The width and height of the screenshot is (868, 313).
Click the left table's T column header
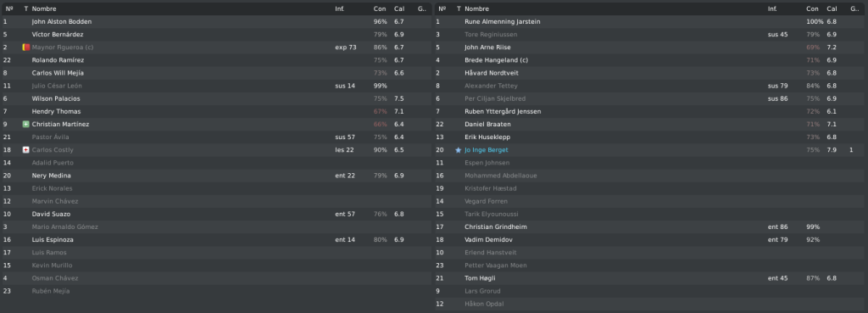(x=26, y=8)
